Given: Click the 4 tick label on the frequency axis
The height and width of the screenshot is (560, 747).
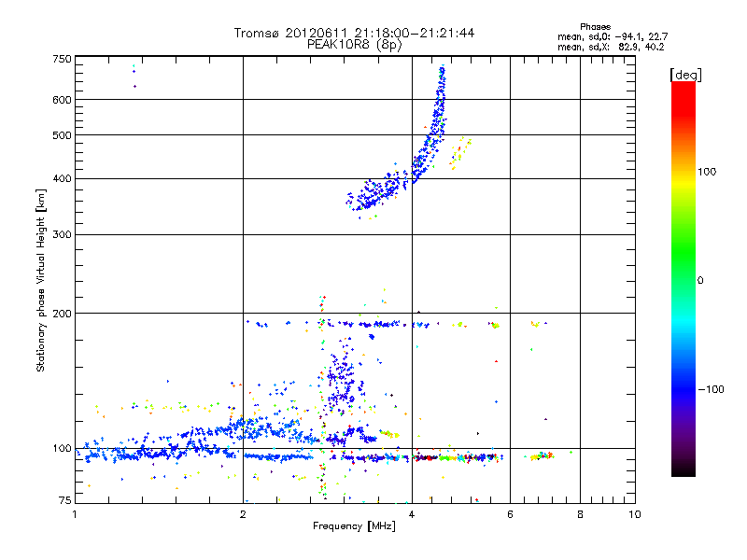Looking at the screenshot, I should click(412, 514).
